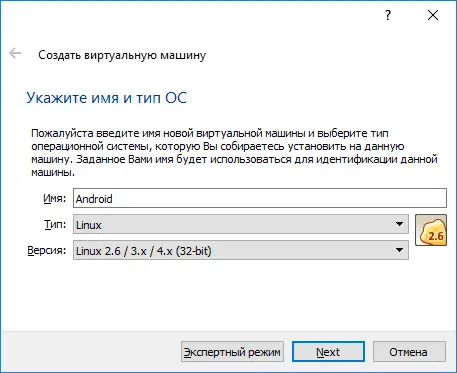Click the Версия label
457x373 pixels.
pos(47,250)
